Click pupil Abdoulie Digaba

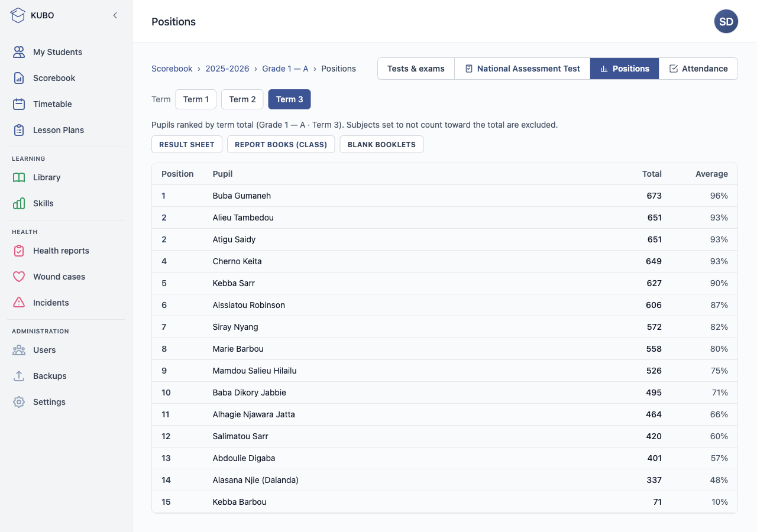[x=244, y=458]
